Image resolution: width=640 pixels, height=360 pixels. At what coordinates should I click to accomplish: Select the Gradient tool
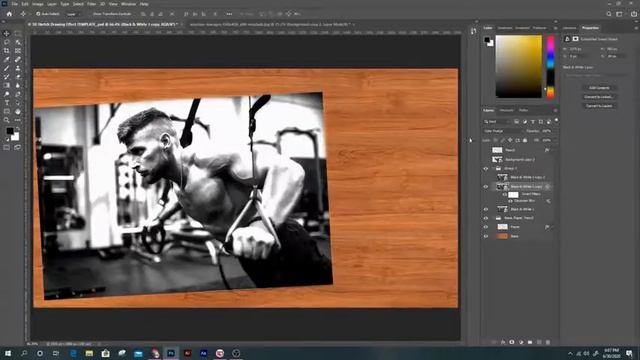[x=7, y=85]
